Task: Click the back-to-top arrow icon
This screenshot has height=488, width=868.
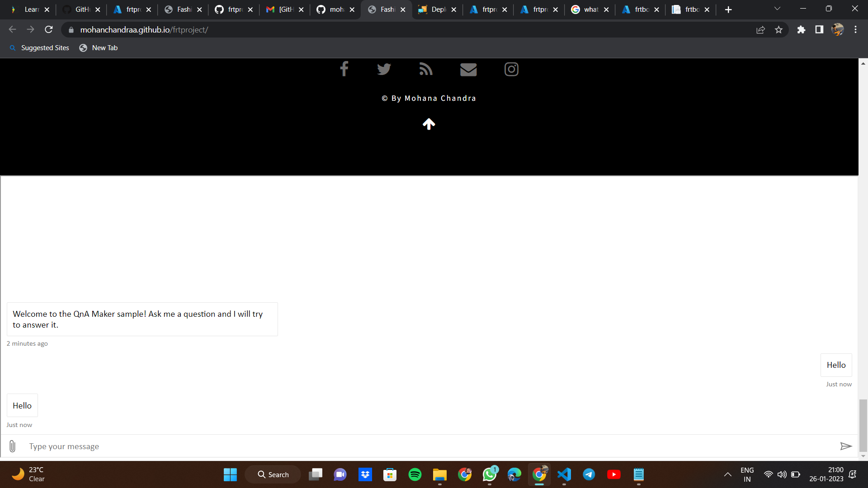Action: 429,124
